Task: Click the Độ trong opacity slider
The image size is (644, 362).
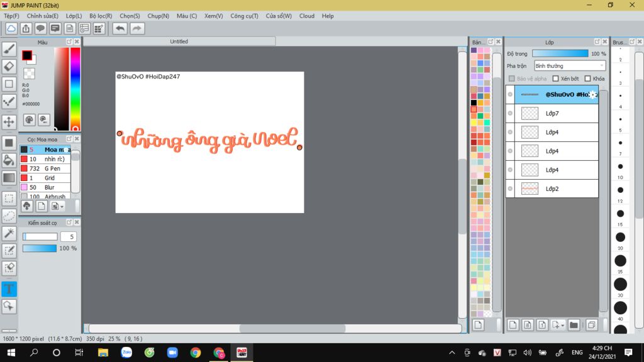Action: click(x=560, y=53)
